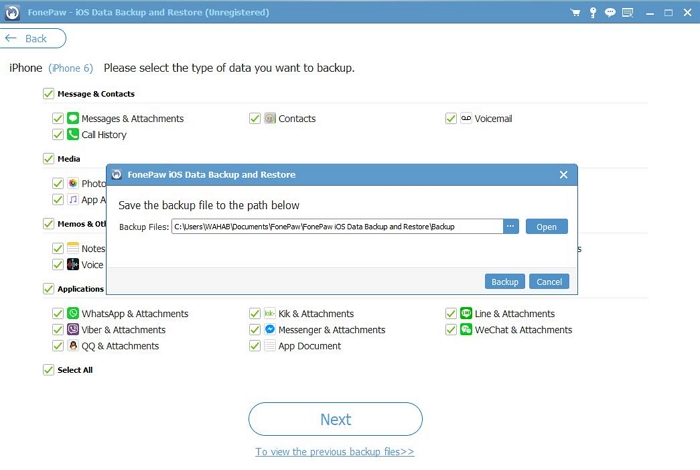Toggle the Photos checkbox
The image size is (700, 470).
point(58,183)
